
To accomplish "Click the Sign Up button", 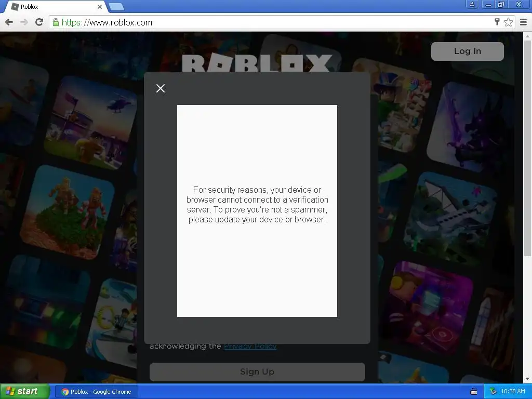I will coord(257,372).
